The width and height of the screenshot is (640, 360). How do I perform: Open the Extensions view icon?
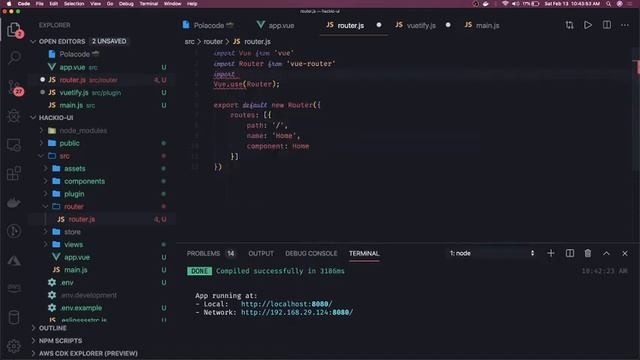[14, 173]
